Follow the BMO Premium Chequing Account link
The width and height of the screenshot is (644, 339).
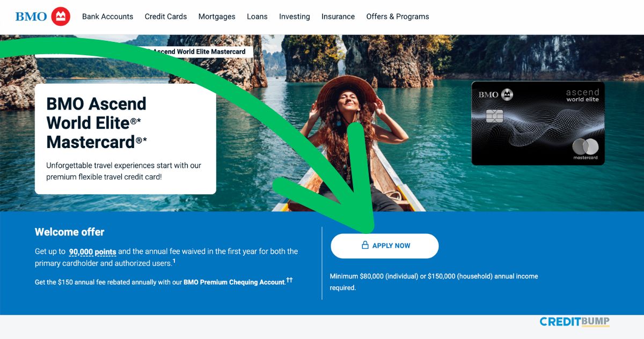pos(234,282)
